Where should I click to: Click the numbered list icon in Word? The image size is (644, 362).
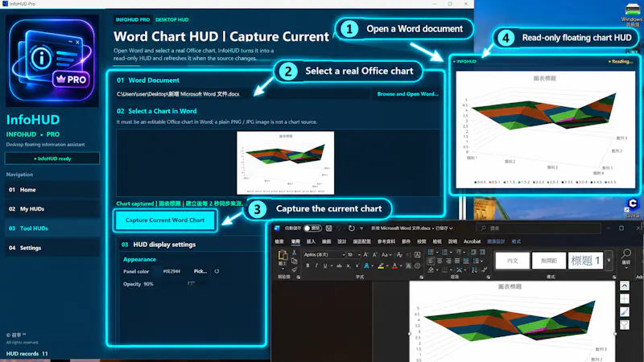[444, 252]
